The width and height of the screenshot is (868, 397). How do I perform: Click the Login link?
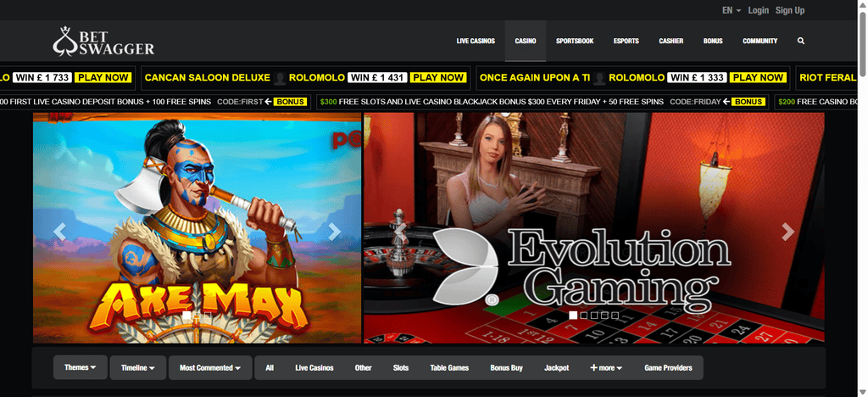tap(759, 10)
